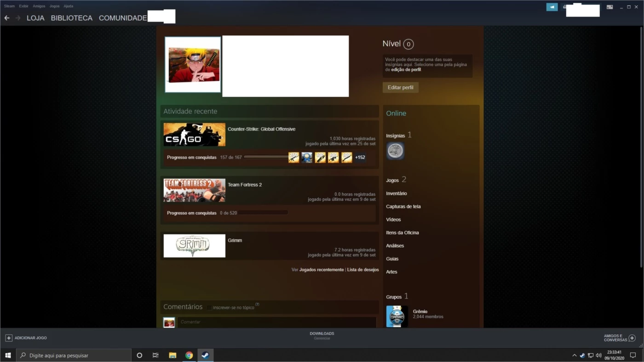The image size is (644, 362).
Task: Click the commenter avatar beside Comentar
Action: click(169, 322)
